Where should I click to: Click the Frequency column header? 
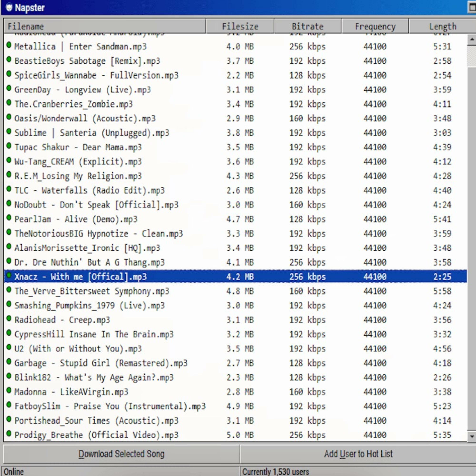375,26
